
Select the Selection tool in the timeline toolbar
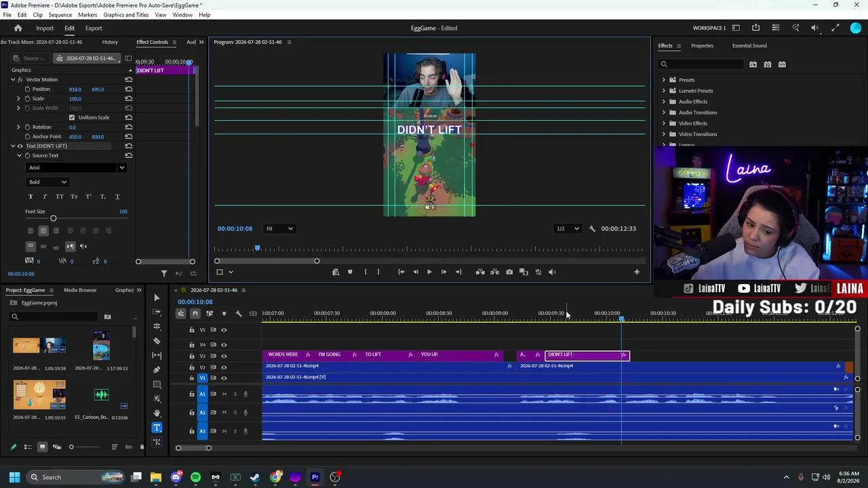pos(157,298)
